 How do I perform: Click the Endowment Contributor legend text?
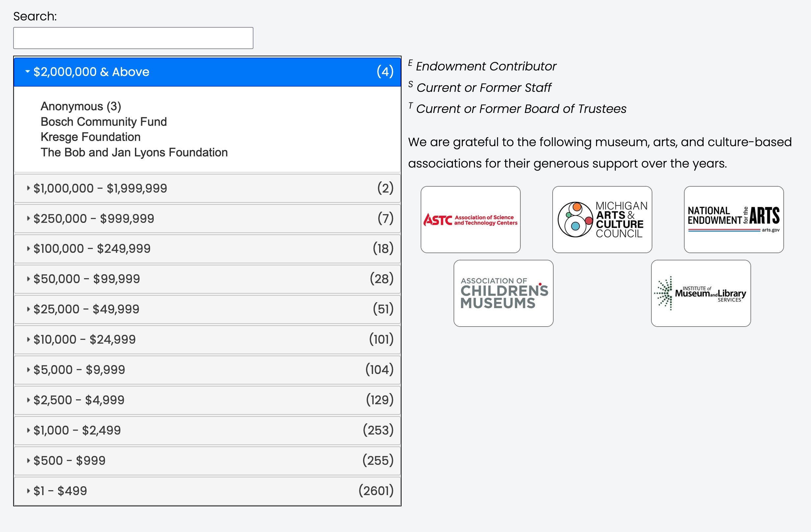coord(486,66)
